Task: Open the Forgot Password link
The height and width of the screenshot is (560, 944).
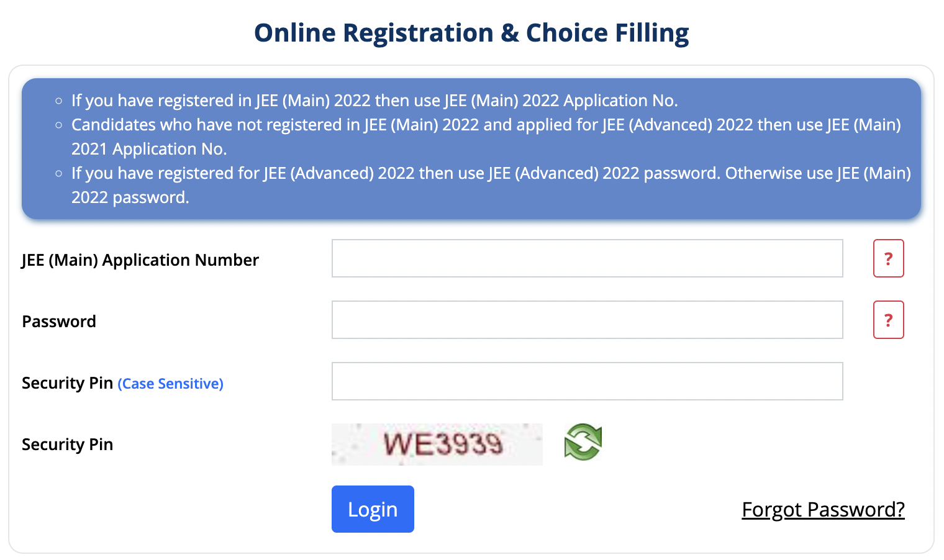Action: coord(823,509)
